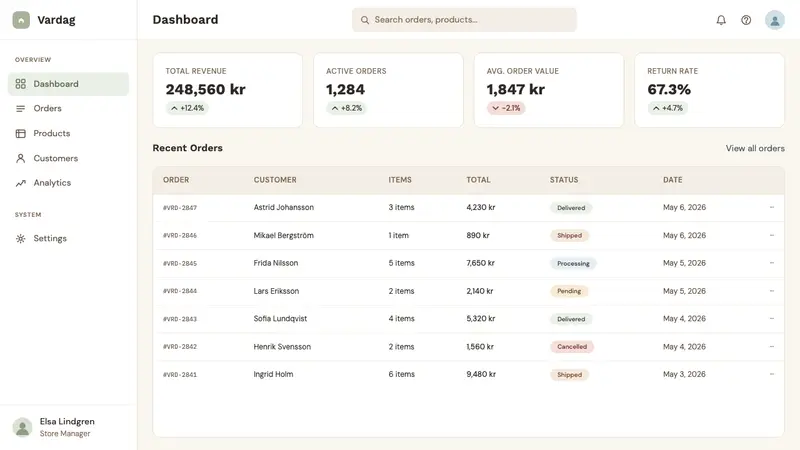Click the CUSTOMER column header
The height and width of the screenshot is (450, 800).
275,180
